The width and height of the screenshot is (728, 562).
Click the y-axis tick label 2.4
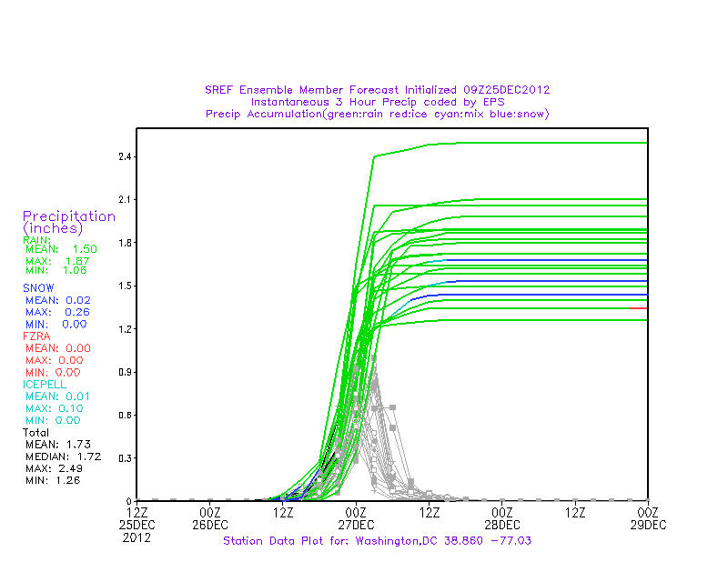click(125, 156)
